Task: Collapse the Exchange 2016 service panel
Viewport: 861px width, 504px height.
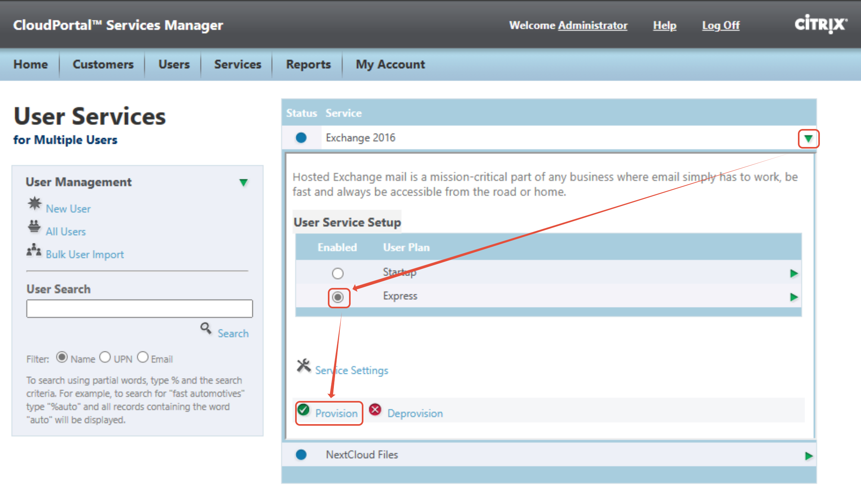Action: 808,139
